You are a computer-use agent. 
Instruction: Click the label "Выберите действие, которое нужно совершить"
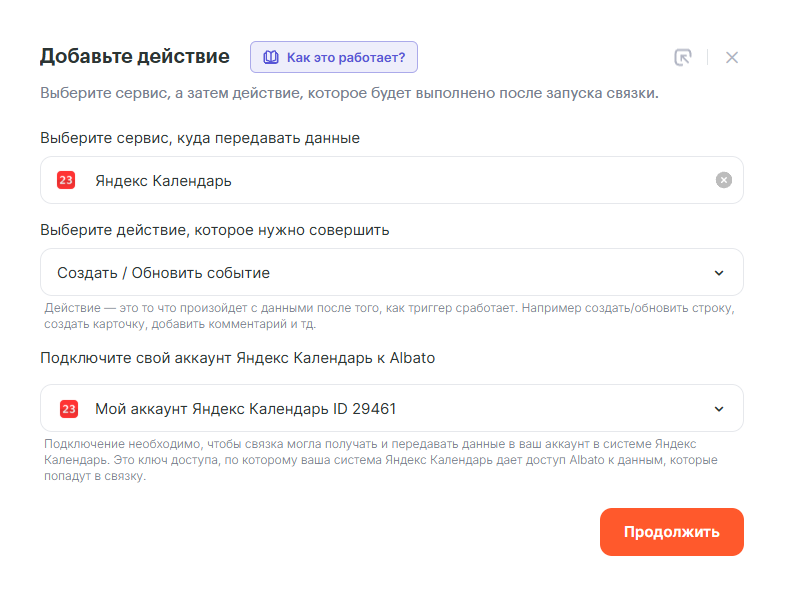coord(214,230)
